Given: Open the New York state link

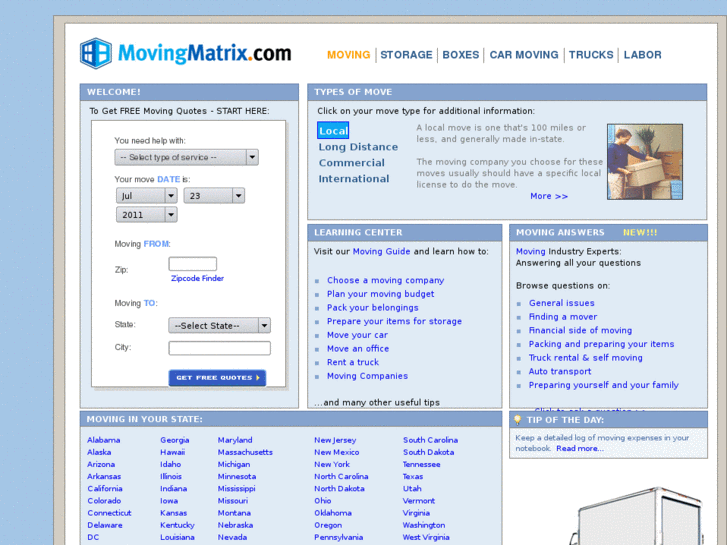Looking at the screenshot, I should pos(332,464).
